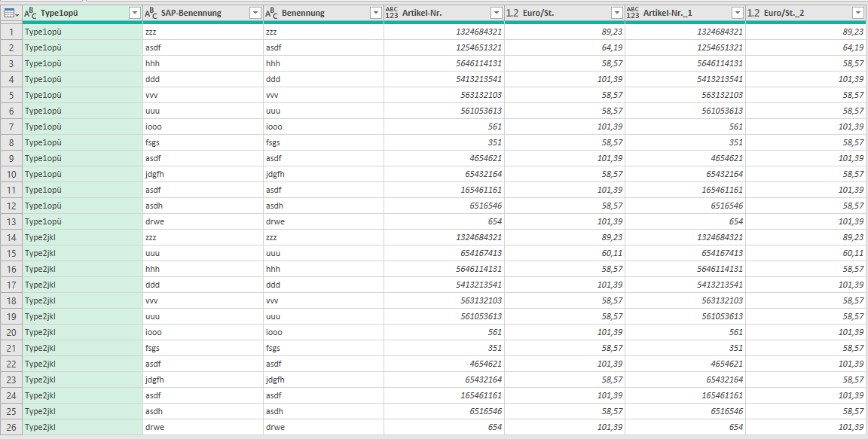Screen dimensions: 868x439
Task: Change data type icon of Benennung column
Action: tap(270, 13)
